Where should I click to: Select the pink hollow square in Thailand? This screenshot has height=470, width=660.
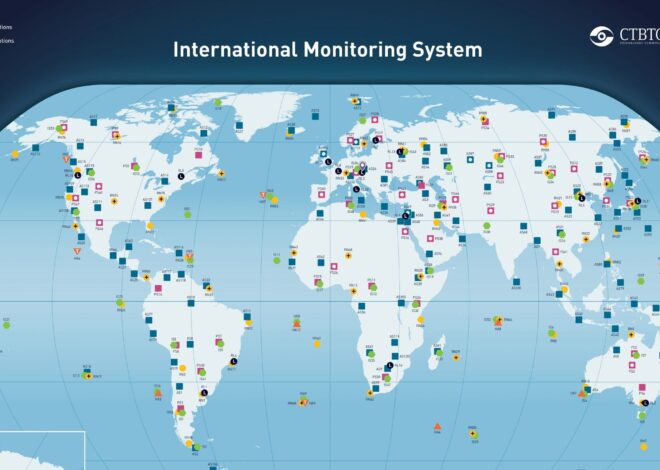pos(556,252)
